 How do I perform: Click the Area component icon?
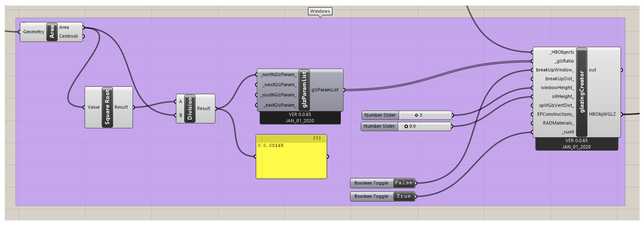pos(52,32)
